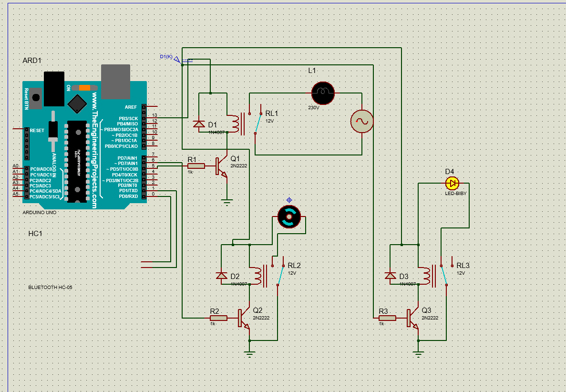
Task: Click the R3 resistor label
Action: [x=383, y=311]
